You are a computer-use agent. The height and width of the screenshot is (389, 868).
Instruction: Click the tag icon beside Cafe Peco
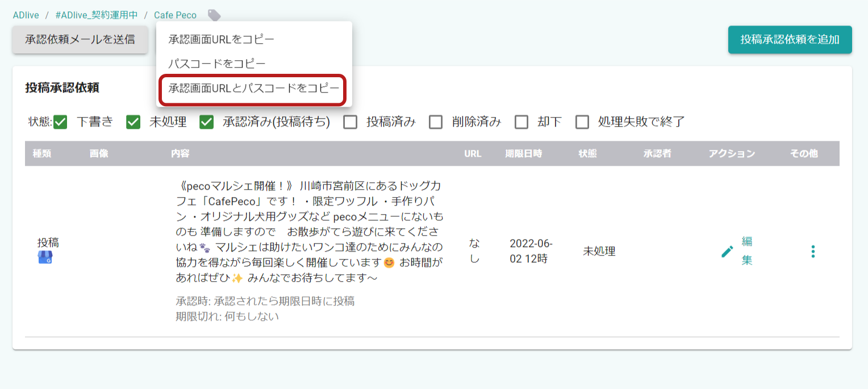pos(214,15)
